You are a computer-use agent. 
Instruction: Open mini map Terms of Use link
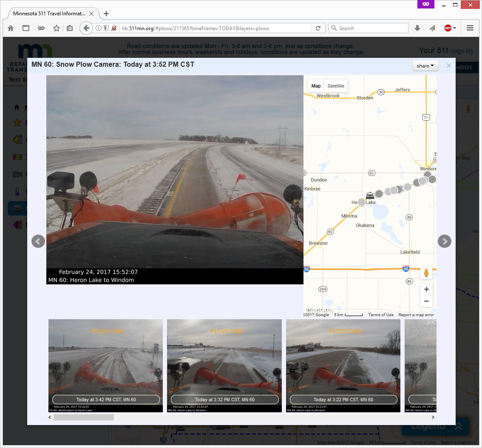[x=381, y=315]
